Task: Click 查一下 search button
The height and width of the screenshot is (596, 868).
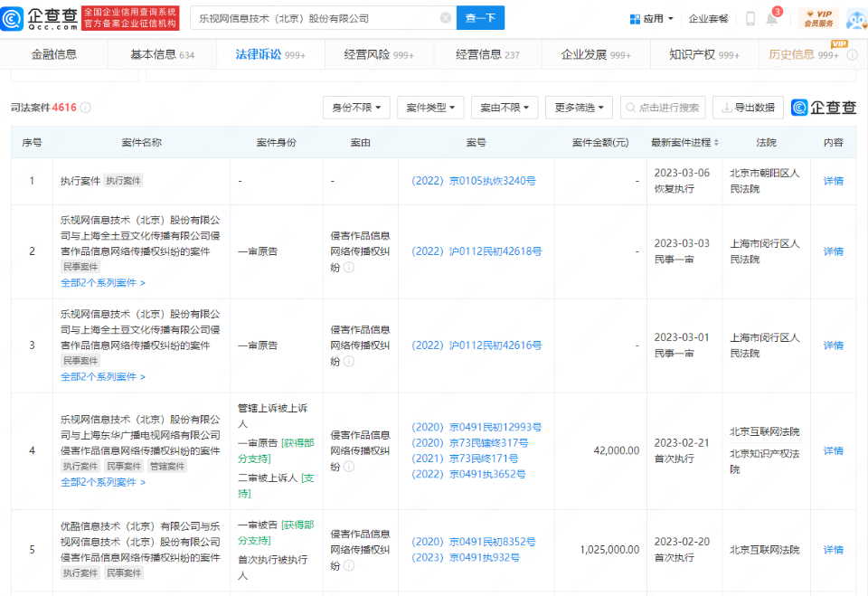Action: pos(480,18)
